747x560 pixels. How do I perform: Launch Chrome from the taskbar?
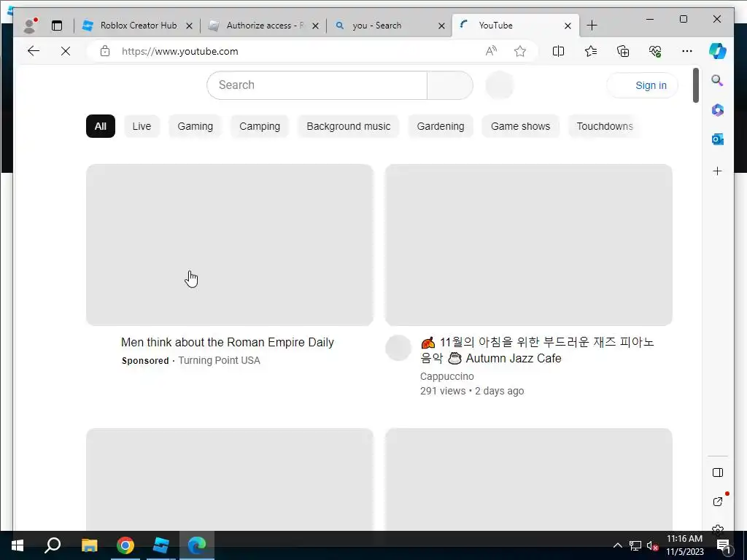coord(125,545)
